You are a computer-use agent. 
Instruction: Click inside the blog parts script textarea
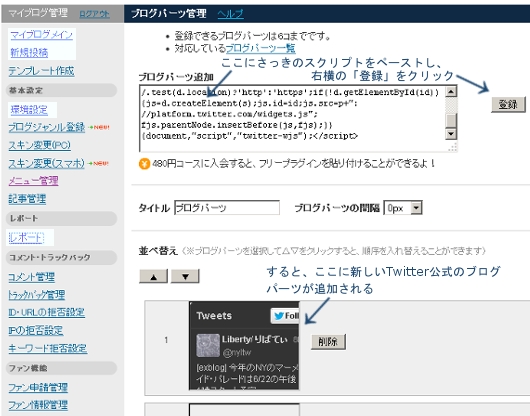(x=292, y=118)
